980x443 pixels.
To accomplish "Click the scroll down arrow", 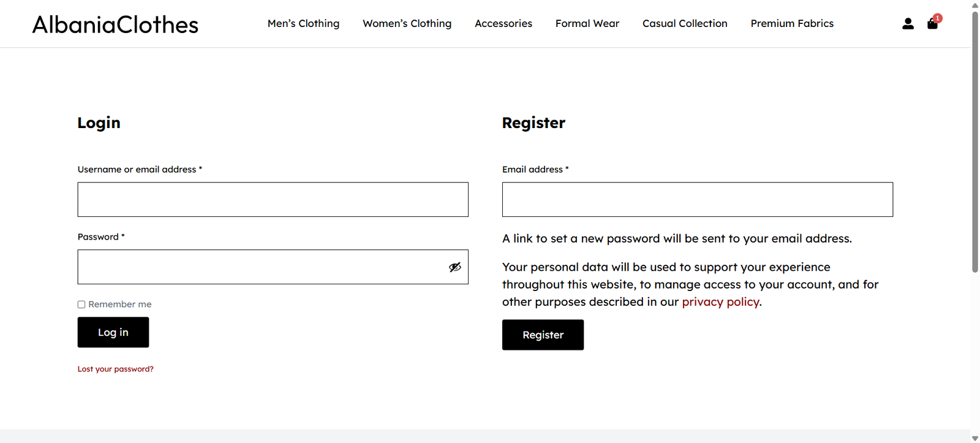I will pyautogui.click(x=975, y=438).
